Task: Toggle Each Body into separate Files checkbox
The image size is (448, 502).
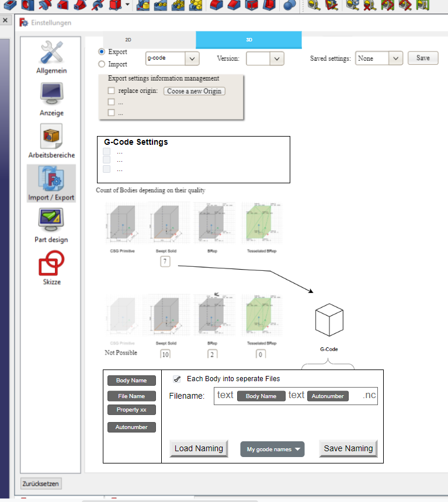Action: [x=177, y=379]
